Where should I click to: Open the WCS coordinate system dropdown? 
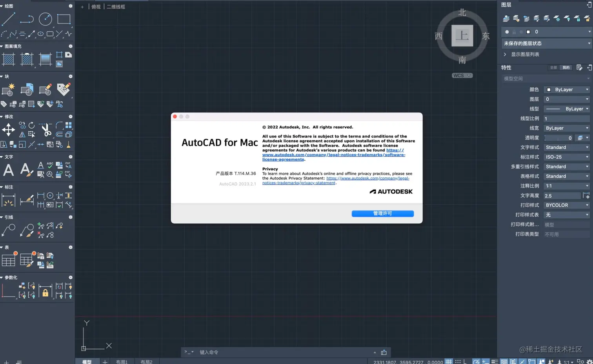pos(462,76)
